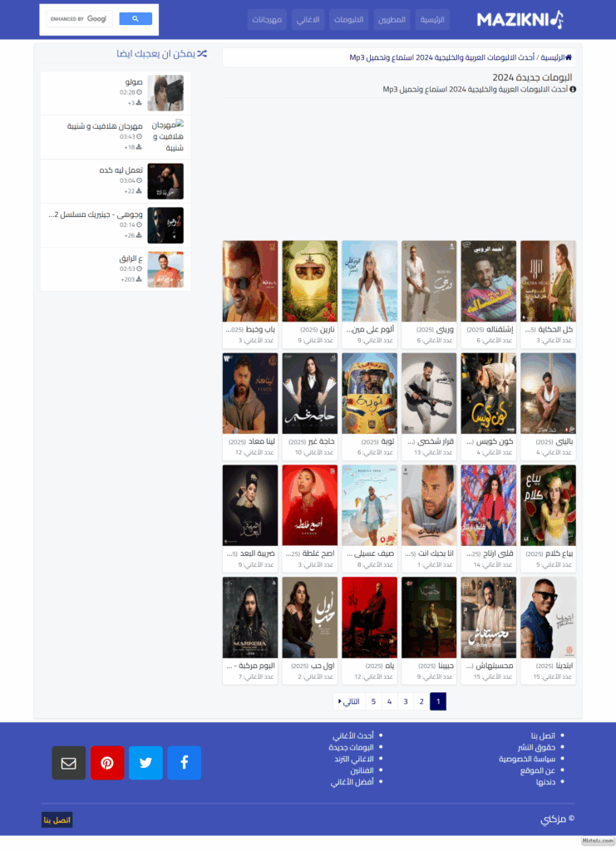Open the نارين album cover
Image resolution: width=616 pixels, height=851 pixels.
310,281
